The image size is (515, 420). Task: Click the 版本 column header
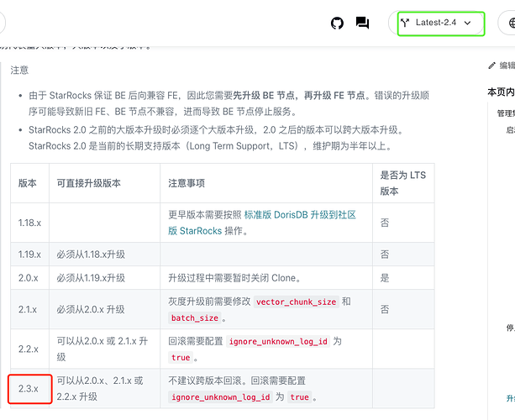(28, 183)
